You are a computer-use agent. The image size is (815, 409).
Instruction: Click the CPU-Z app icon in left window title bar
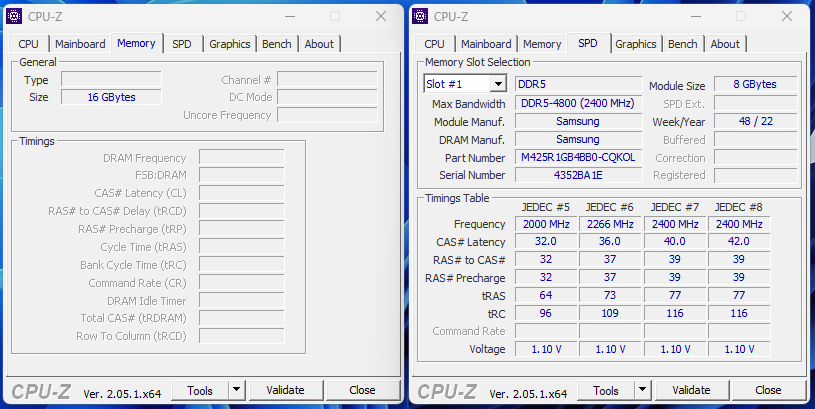tap(14, 16)
